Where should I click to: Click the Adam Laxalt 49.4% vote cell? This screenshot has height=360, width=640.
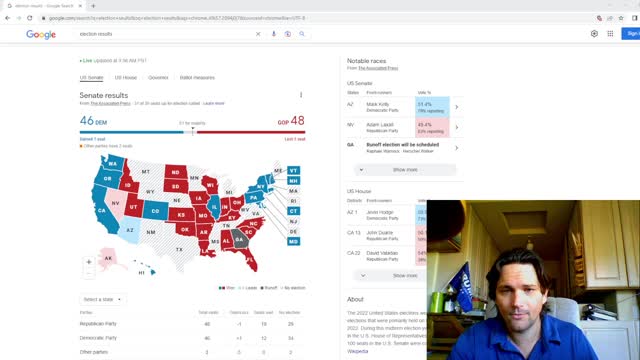(x=432, y=127)
